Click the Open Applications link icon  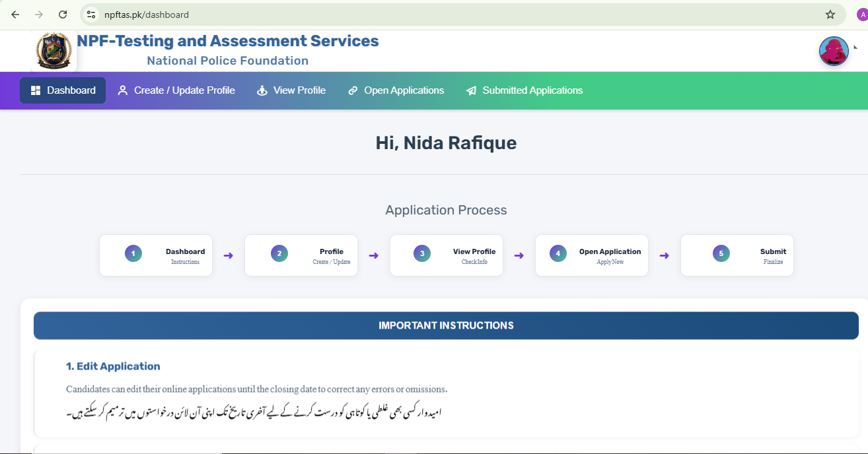tap(353, 90)
